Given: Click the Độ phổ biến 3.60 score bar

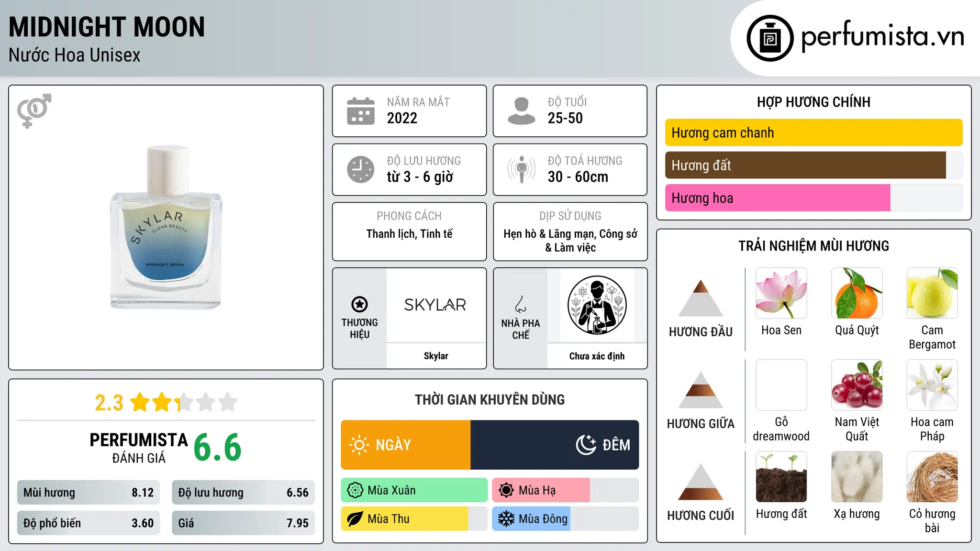Looking at the screenshot, I should [x=89, y=523].
